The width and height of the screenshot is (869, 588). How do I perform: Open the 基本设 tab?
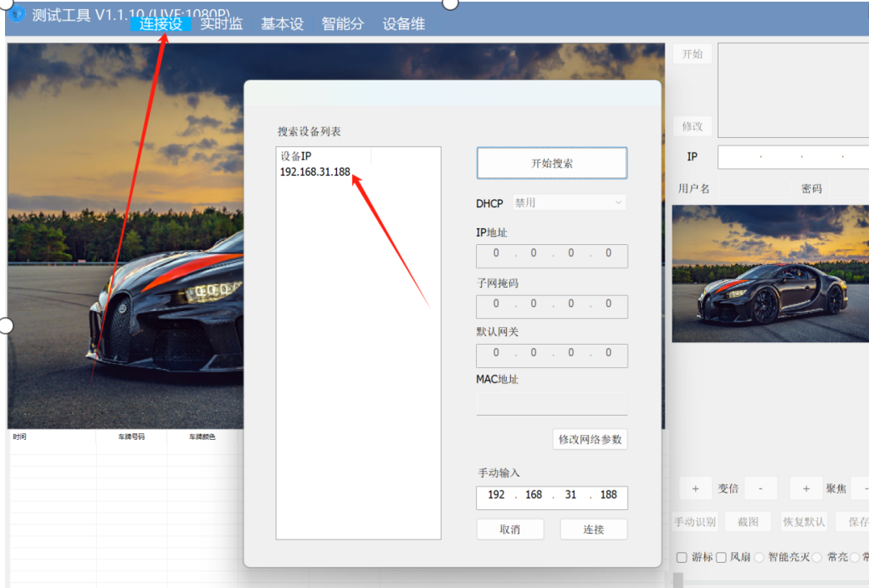(282, 23)
